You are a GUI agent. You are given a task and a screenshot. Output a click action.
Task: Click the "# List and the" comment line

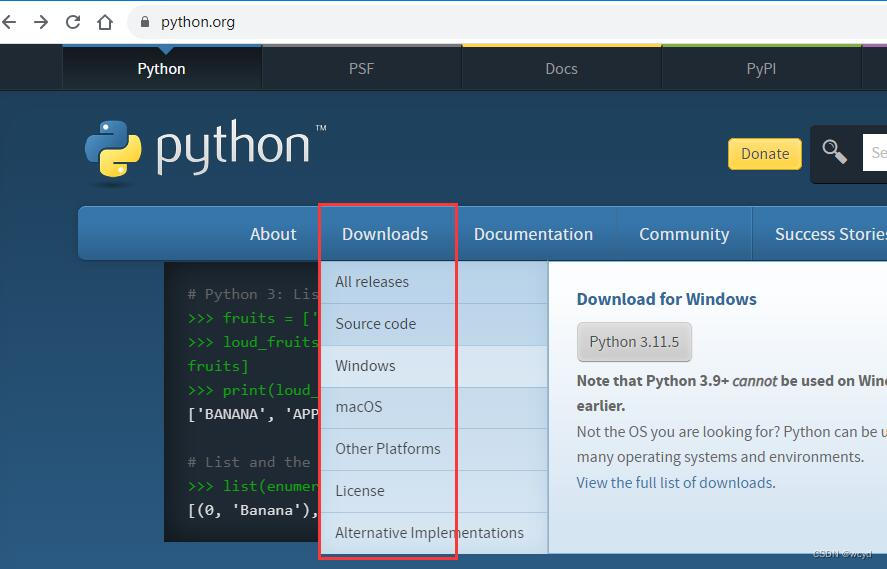249,462
